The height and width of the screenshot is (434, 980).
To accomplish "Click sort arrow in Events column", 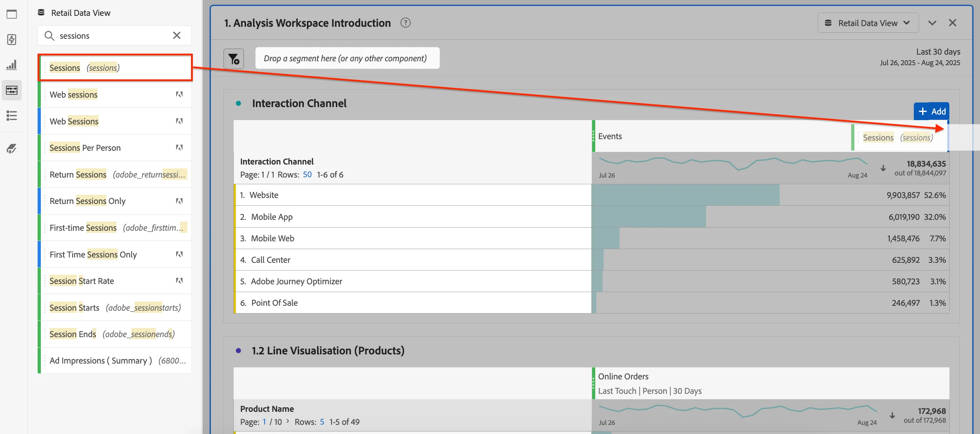I will [883, 168].
